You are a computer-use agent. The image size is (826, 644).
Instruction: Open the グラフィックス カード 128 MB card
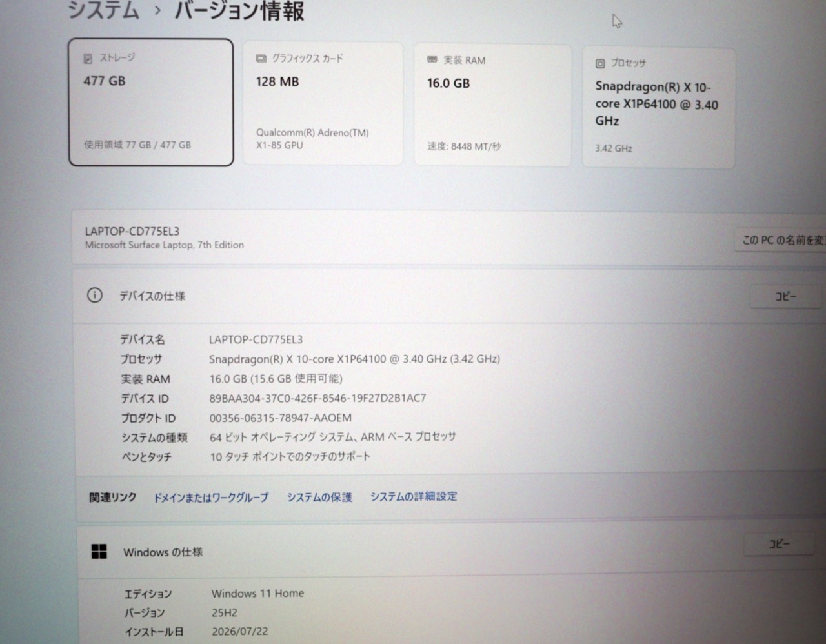click(x=323, y=104)
